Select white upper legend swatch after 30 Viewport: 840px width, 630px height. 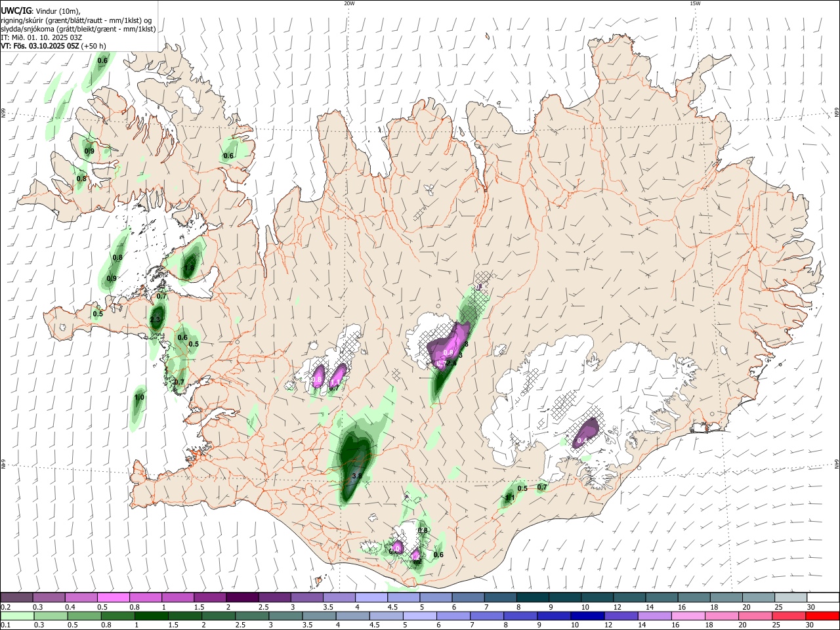[823, 597]
